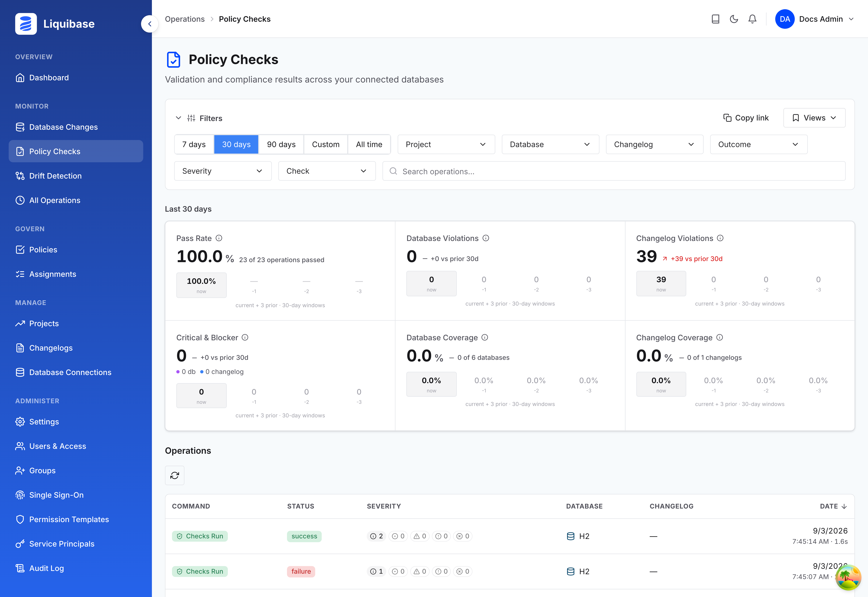Viewport: 868px width, 597px height.
Task: Open the Docs Admin account menu
Action: click(815, 19)
